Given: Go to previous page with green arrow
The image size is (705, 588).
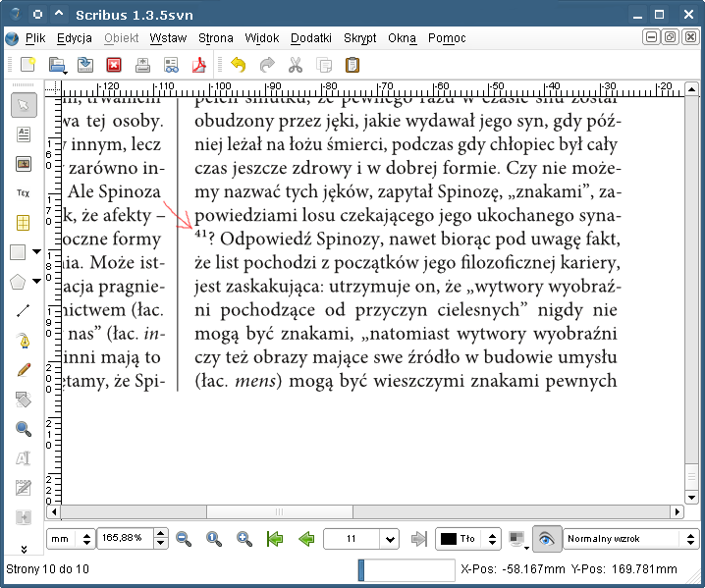Looking at the screenshot, I should pos(306,539).
